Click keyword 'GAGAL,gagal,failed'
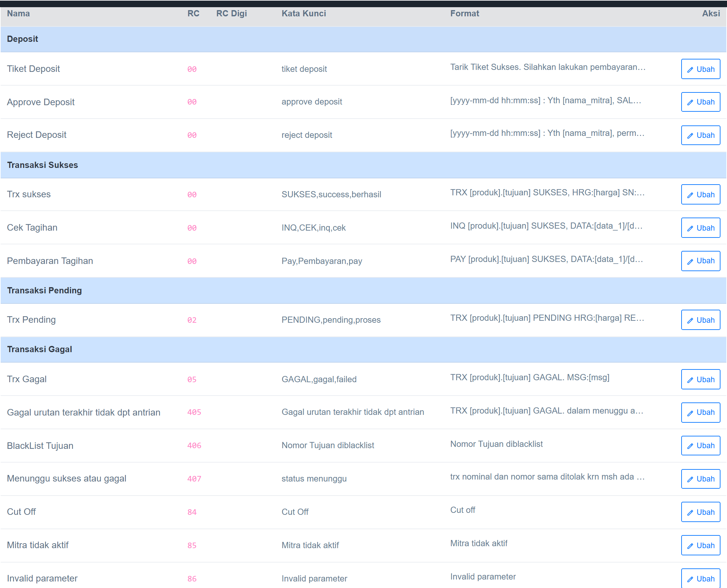 click(x=319, y=379)
